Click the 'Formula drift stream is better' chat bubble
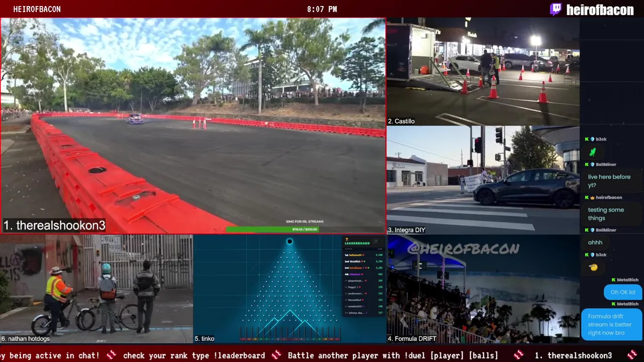This screenshot has width=644, height=362. coord(611,324)
